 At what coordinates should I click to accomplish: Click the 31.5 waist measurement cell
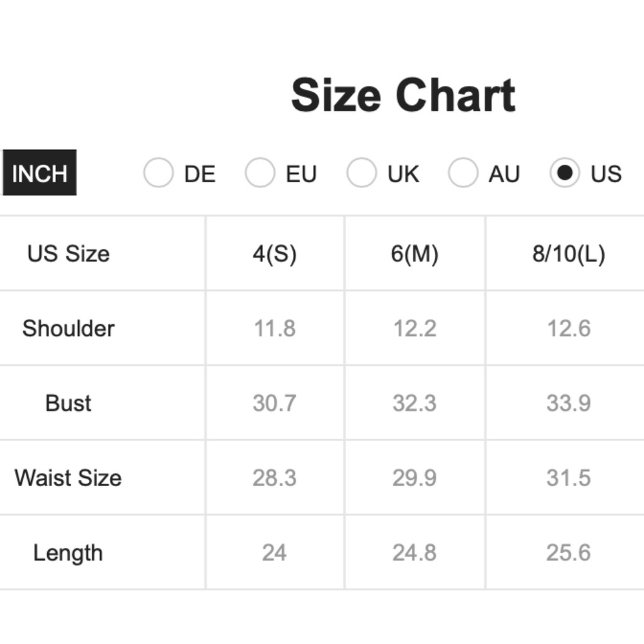point(569,478)
